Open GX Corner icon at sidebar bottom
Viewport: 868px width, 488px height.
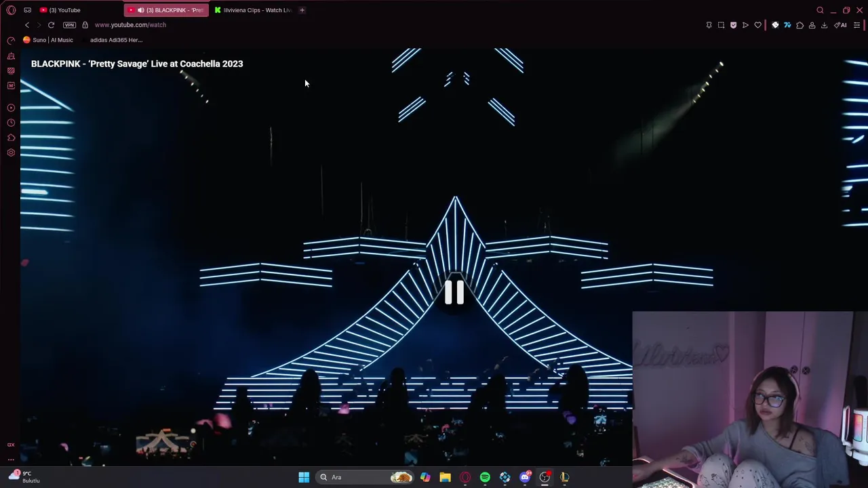point(11,445)
